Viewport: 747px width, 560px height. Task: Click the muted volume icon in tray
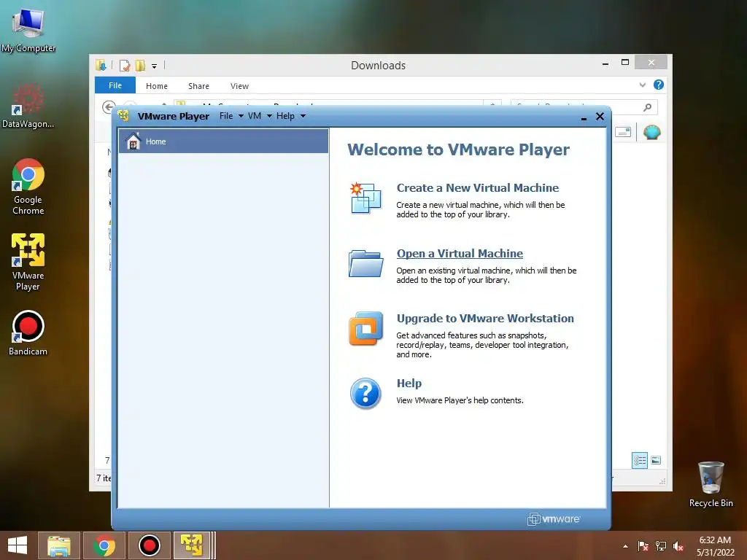[678, 546]
